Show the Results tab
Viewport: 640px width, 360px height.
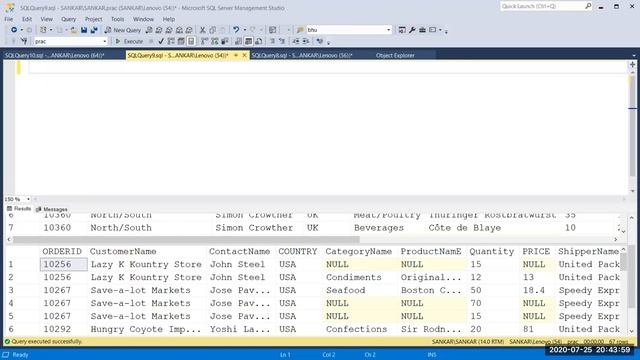coord(19,209)
